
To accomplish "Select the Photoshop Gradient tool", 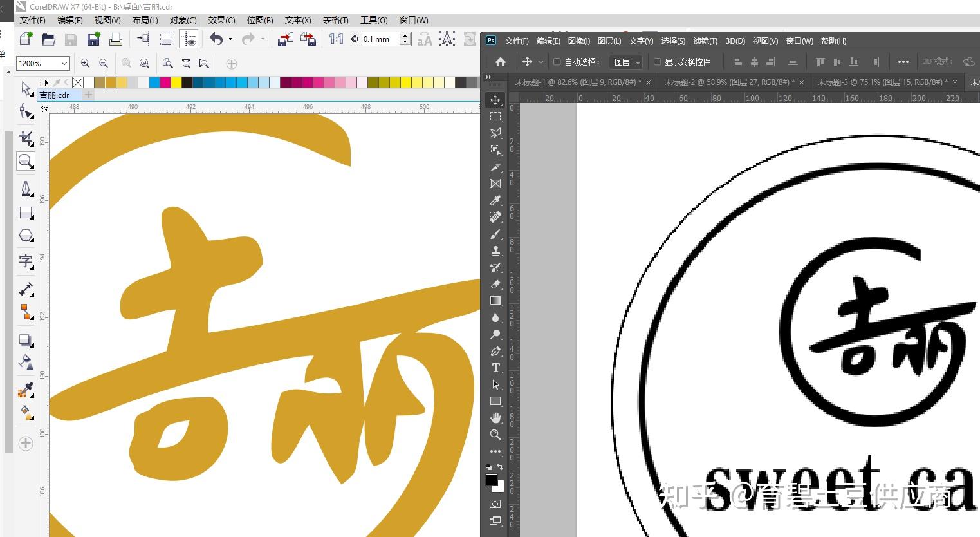I will pos(495,301).
